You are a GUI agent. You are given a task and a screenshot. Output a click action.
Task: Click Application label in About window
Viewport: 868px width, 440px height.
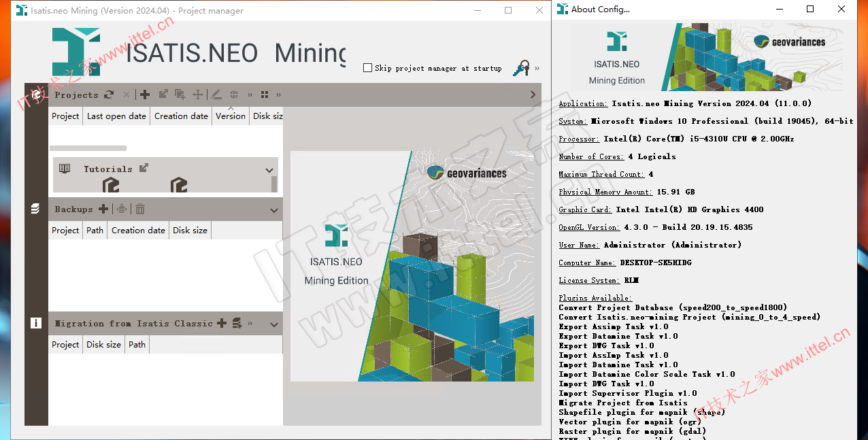click(x=583, y=103)
